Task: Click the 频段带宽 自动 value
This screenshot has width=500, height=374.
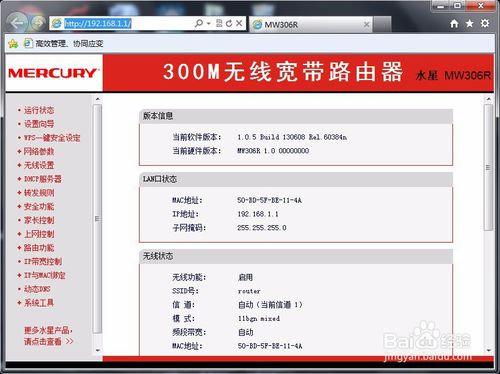Action: pyautogui.click(x=246, y=332)
